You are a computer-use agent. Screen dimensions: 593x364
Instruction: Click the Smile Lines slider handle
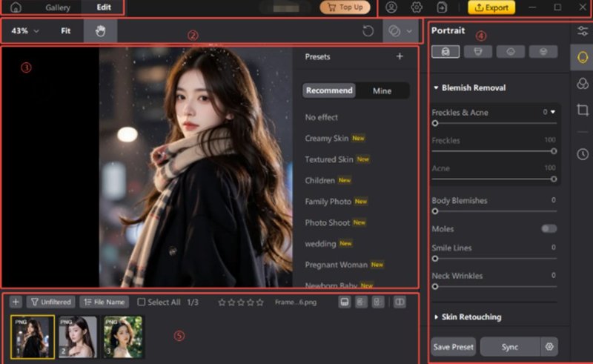(x=435, y=259)
